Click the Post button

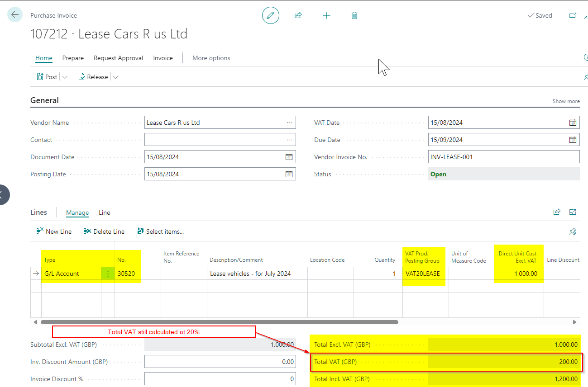(x=48, y=76)
